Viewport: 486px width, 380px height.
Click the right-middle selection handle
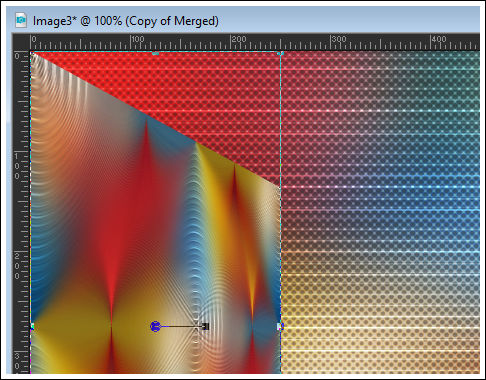tap(281, 326)
